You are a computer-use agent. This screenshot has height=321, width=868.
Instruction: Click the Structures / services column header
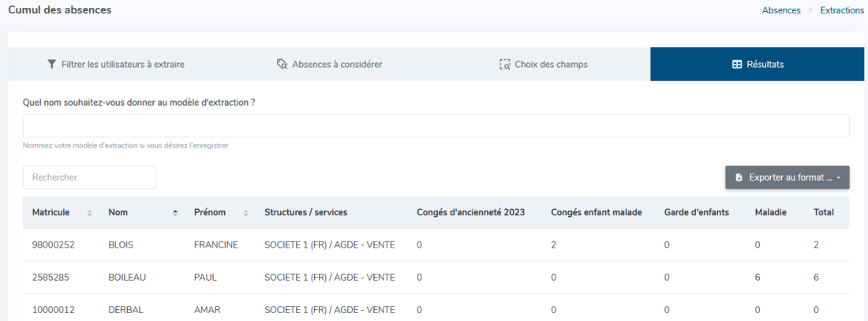[x=305, y=212]
